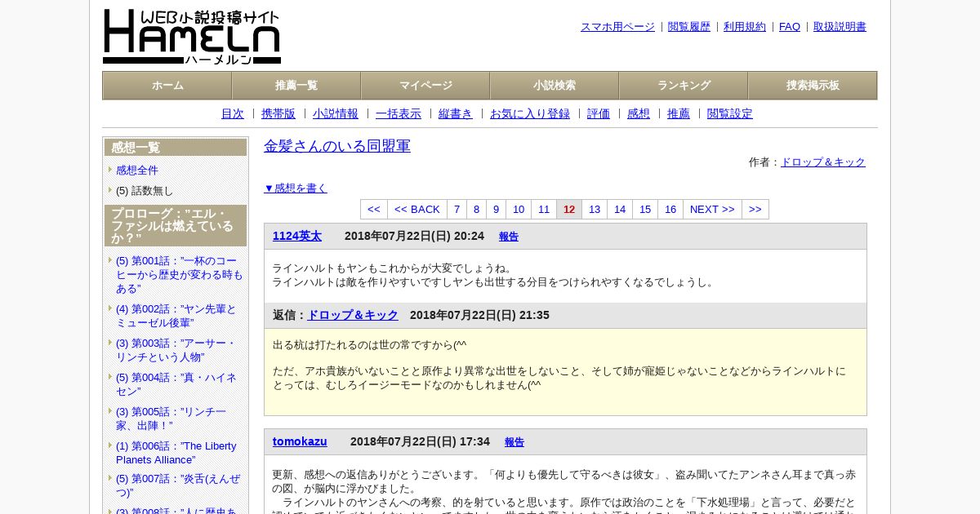Report the comment by 1124英太
The image size is (980, 514).
tap(509, 237)
